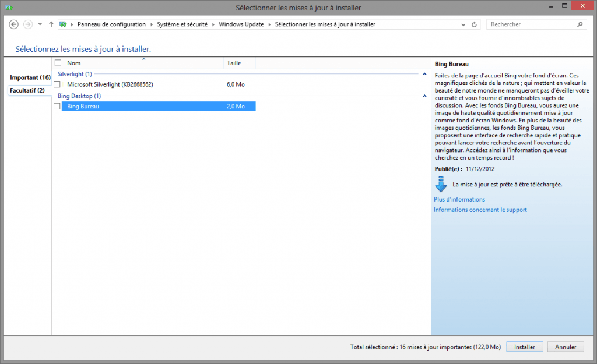Click the Publié(e) date 11/12/2012
Viewport: 597px width, 364px height.
point(480,169)
